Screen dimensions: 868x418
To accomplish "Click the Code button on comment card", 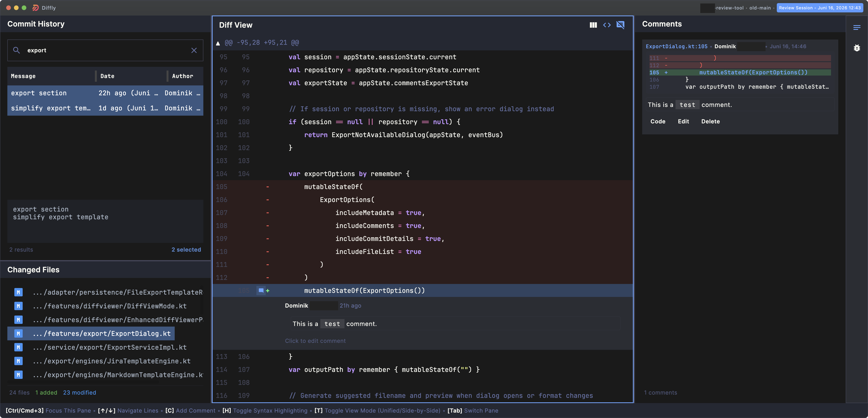I will point(658,121).
